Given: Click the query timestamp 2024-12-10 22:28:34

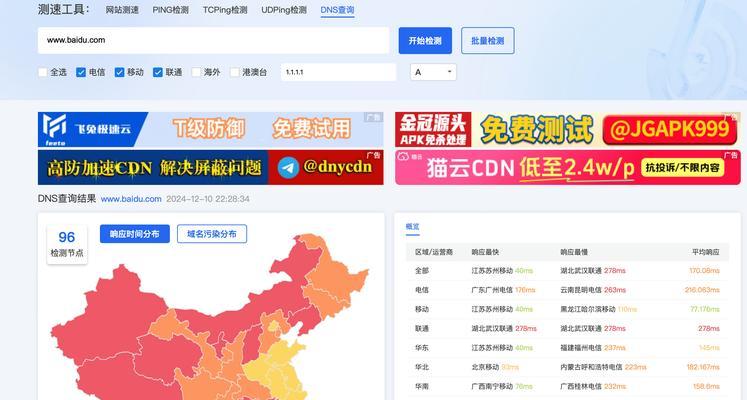Looking at the screenshot, I should pos(208,199).
